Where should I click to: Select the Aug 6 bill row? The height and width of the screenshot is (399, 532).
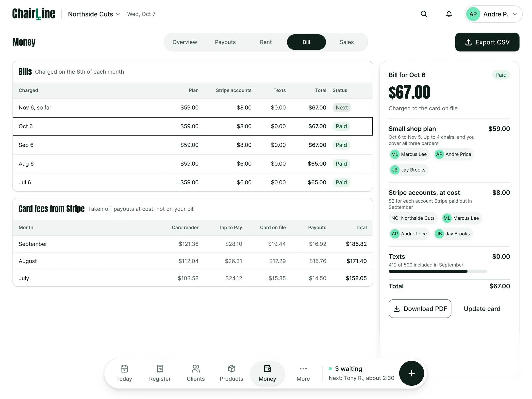pyautogui.click(x=193, y=164)
